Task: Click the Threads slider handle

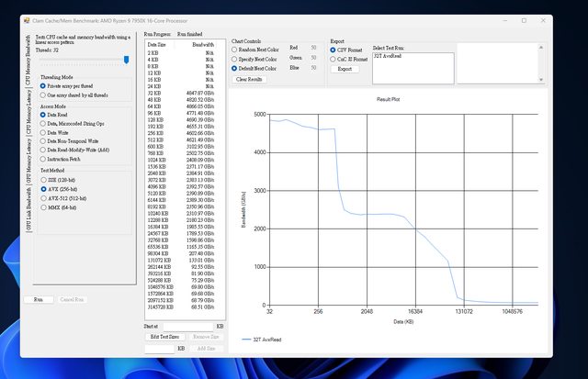Action: (126, 60)
